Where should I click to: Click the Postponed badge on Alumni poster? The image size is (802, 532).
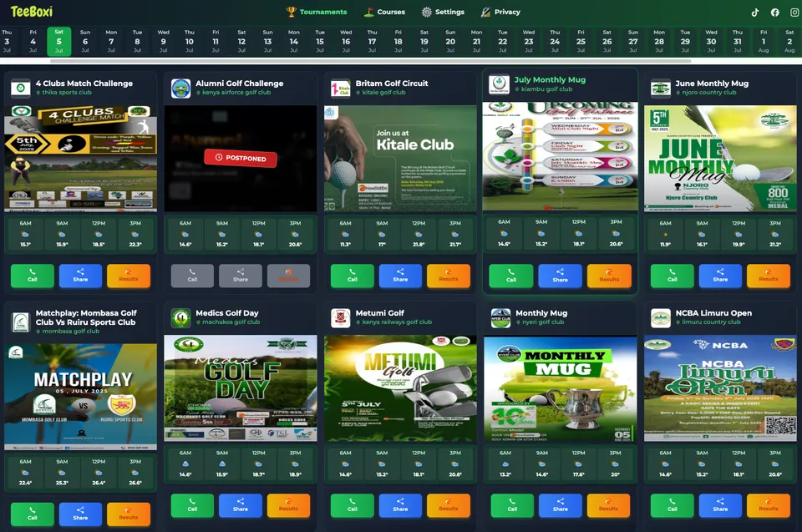click(x=241, y=158)
